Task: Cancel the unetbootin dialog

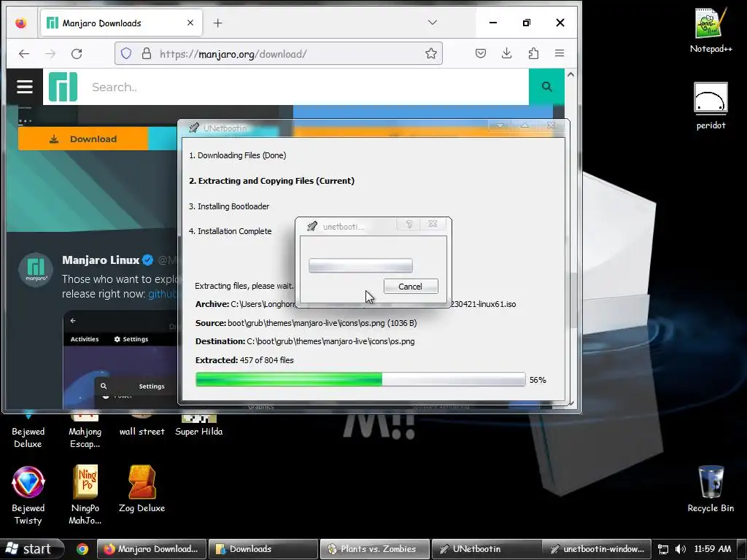Action: pyautogui.click(x=411, y=286)
